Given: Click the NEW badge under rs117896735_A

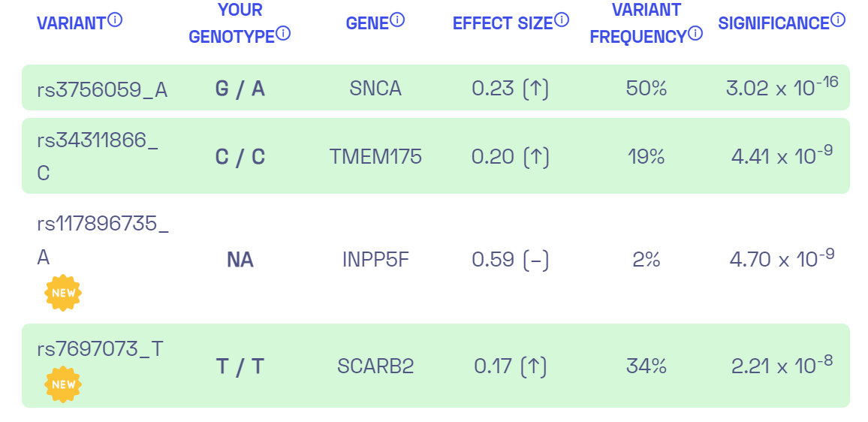Looking at the screenshot, I should pyautogui.click(x=63, y=293).
